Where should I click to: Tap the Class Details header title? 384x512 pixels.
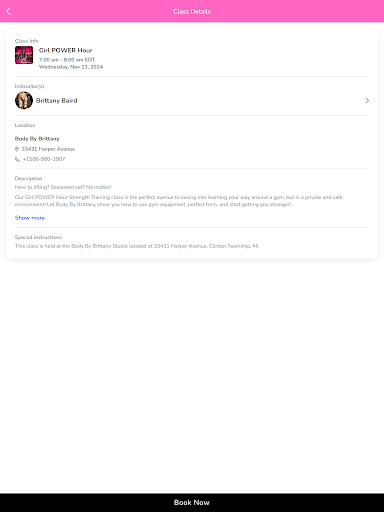click(x=192, y=11)
